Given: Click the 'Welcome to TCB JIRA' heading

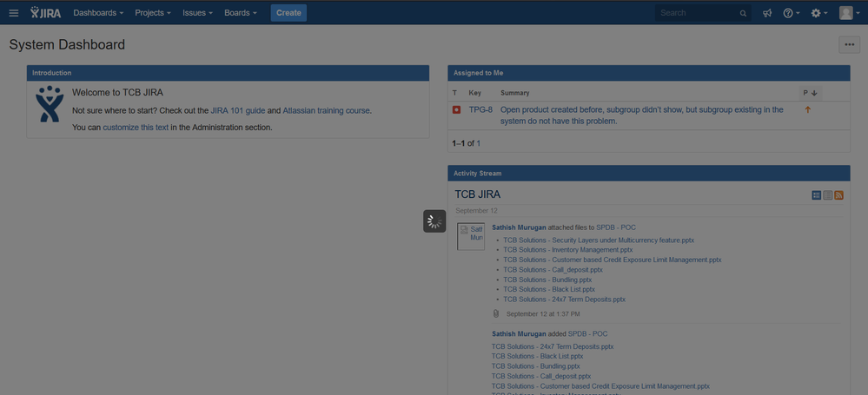Looking at the screenshot, I should click(x=117, y=92).
